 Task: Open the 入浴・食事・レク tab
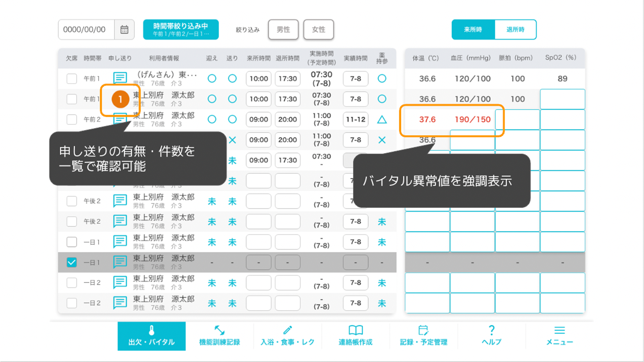click(287, 336)
